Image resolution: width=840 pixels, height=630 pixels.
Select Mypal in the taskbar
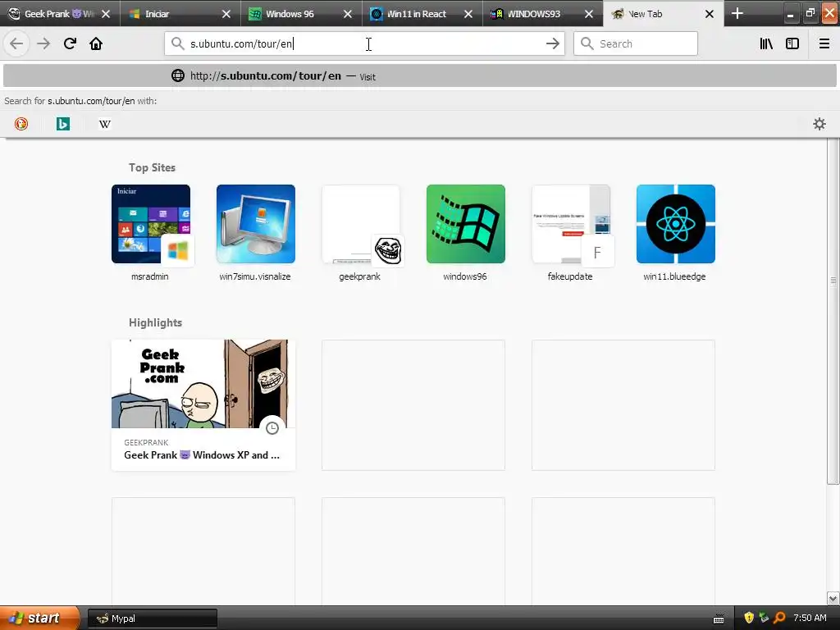click(x=152, y=619)
